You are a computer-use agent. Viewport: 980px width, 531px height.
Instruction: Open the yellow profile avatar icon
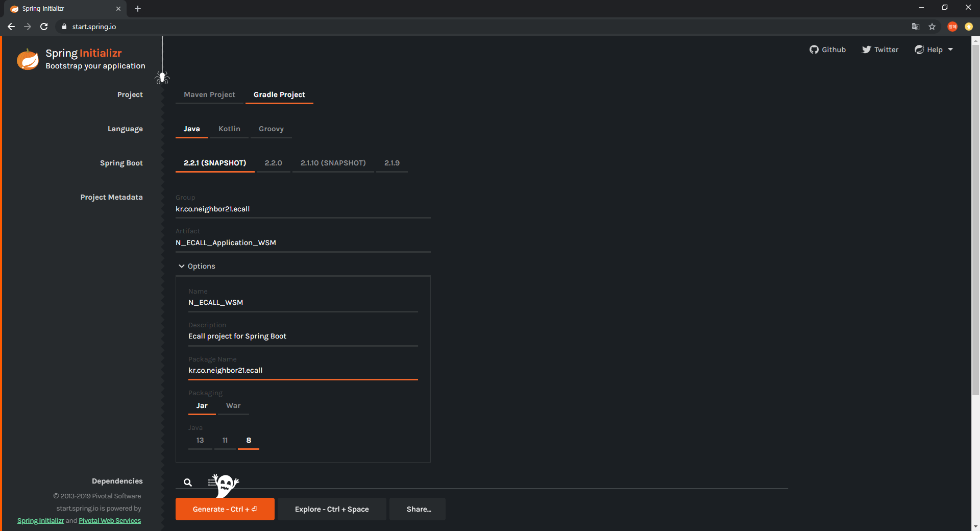point(969,27)
